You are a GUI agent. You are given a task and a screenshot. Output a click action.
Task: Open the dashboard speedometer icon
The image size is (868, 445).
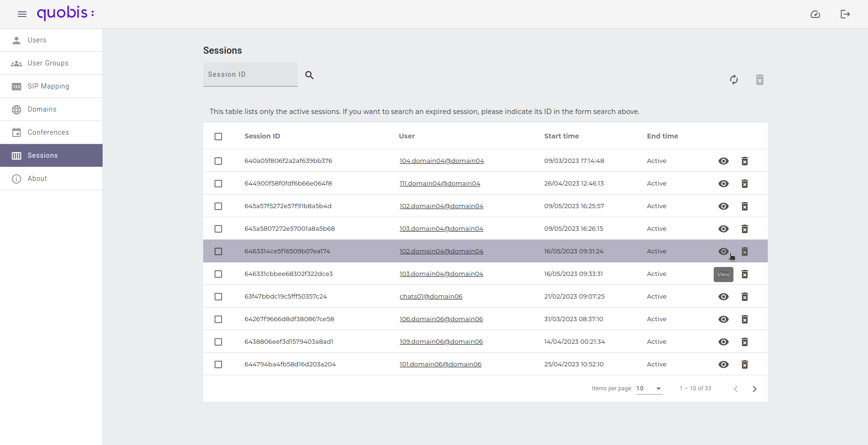pyautogui.click(x=815, y=14)
